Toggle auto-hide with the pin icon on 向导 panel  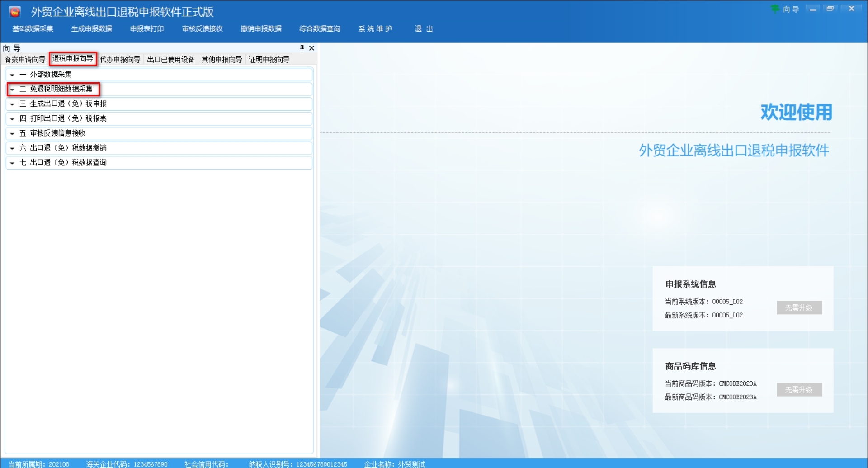[x=302, y=48]
